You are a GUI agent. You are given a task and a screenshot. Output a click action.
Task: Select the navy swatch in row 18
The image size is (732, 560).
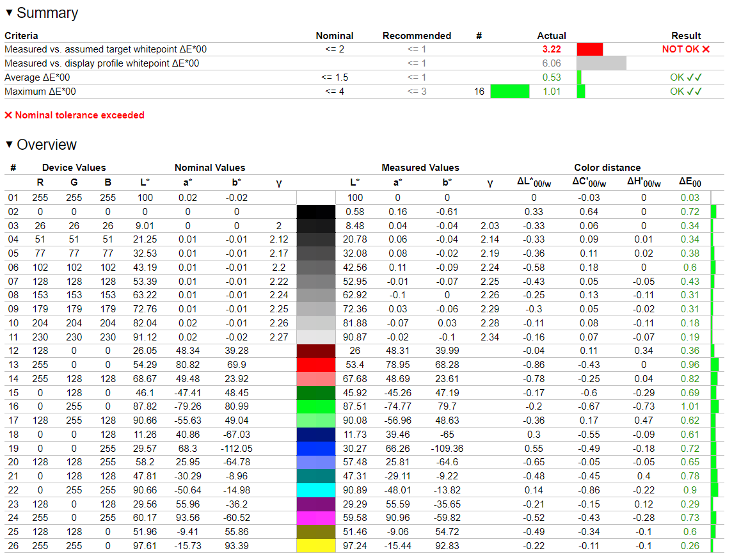click(316, 435)
